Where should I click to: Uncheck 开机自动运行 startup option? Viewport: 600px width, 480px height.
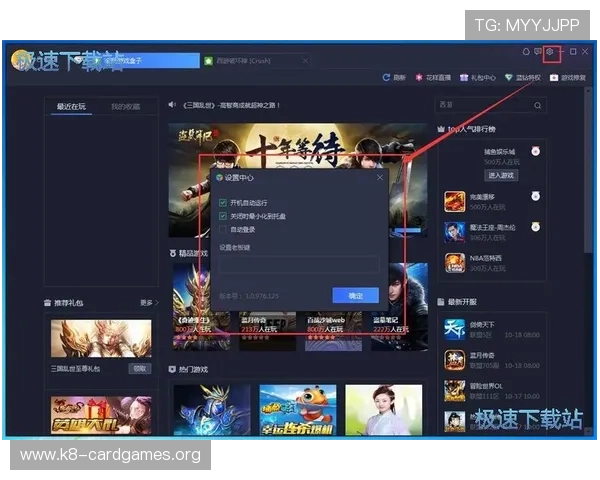pyautogui.click(x=223, y=202)
